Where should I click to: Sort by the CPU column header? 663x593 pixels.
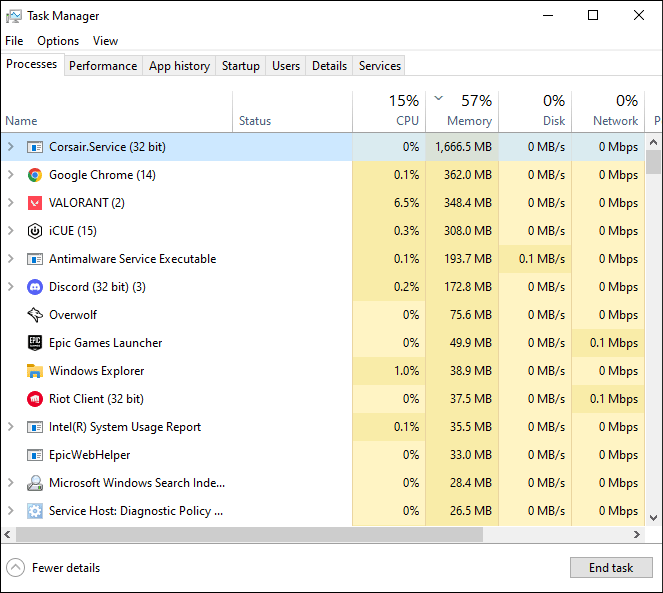tap(389, 112)
